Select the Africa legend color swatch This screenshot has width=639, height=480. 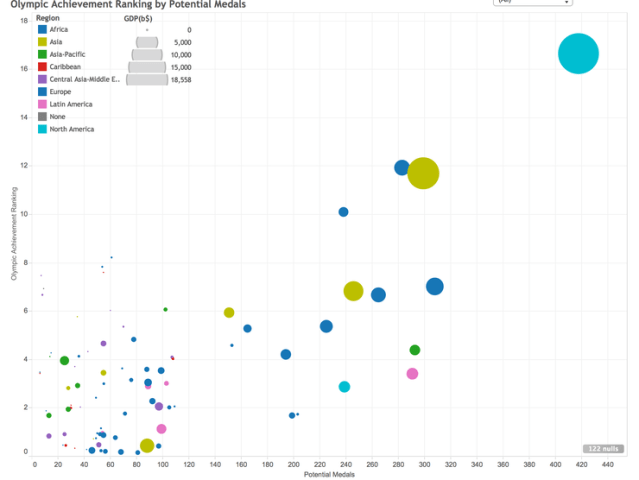[x=41, y=30]
